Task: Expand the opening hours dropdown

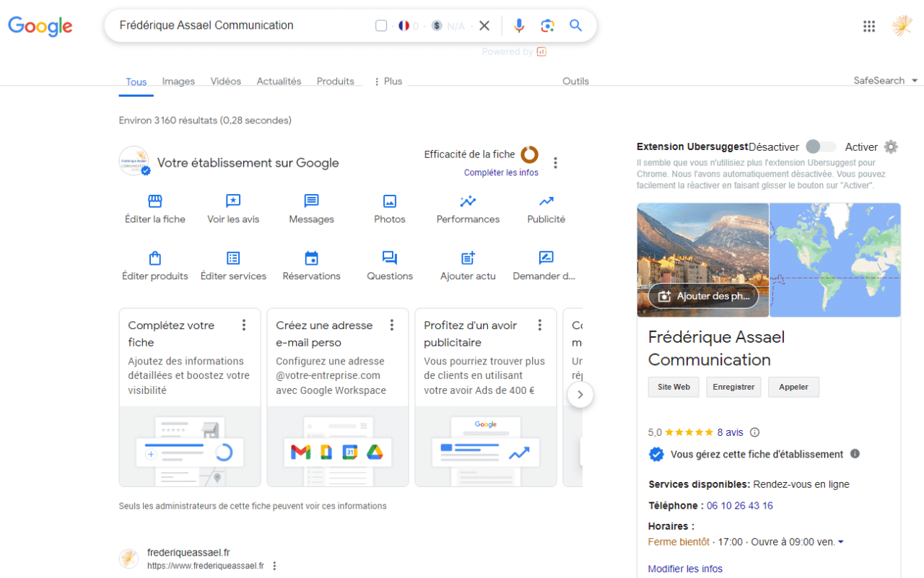Action: pos(841,542)
